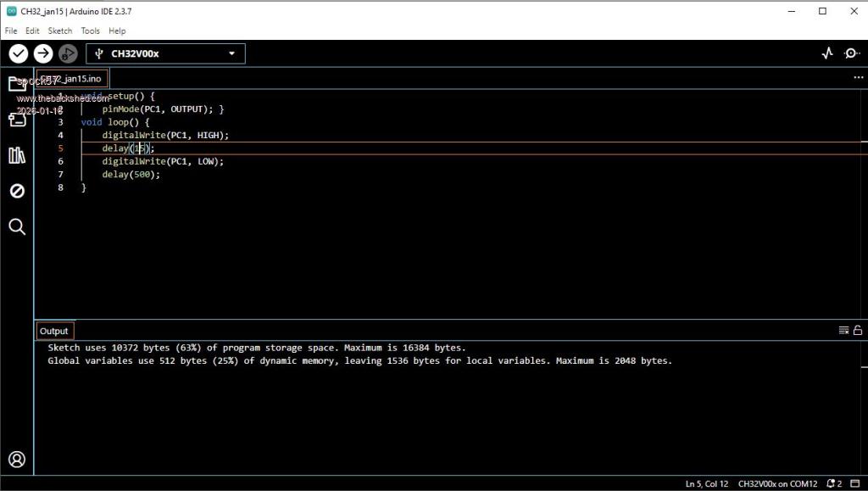This screenshot has height=491, width=868.
Task: Open the Boards Manager panel
Action: coord(17,119)
